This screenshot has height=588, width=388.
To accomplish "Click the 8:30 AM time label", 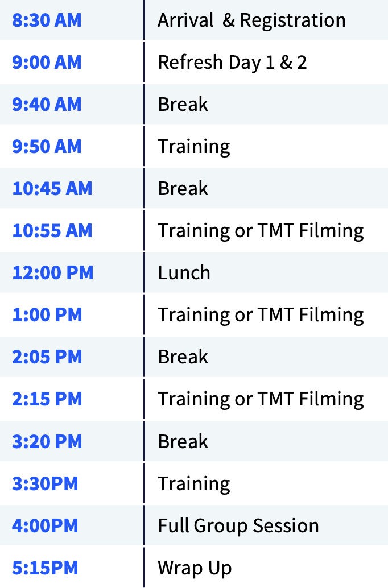I will pos(47,20).
